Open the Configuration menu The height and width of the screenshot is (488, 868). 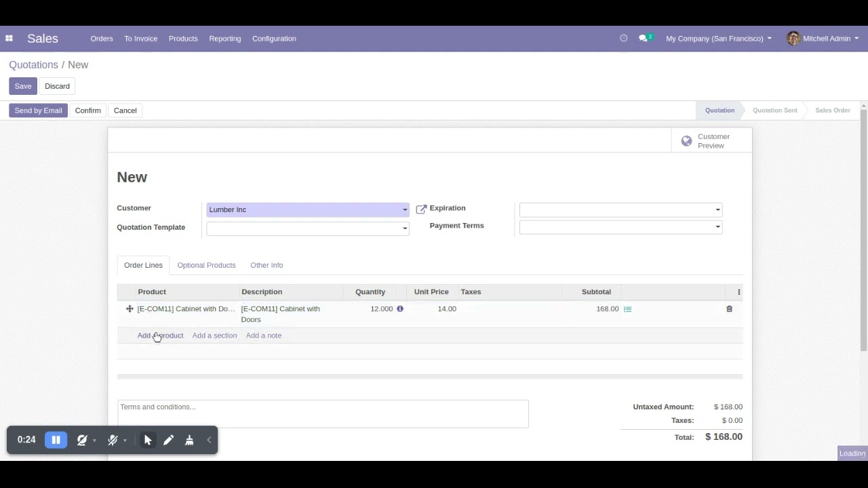[274, 39]
